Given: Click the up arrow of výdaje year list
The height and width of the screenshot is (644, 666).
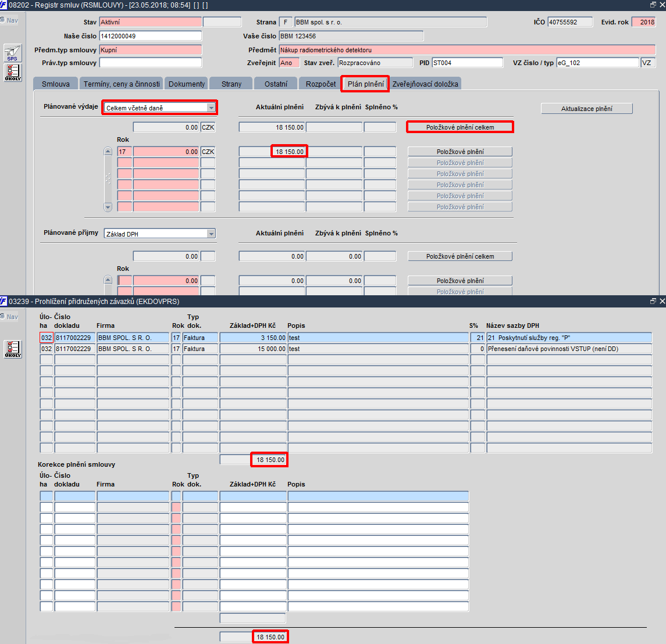Looking at the screenshot, I should point(108,151).
